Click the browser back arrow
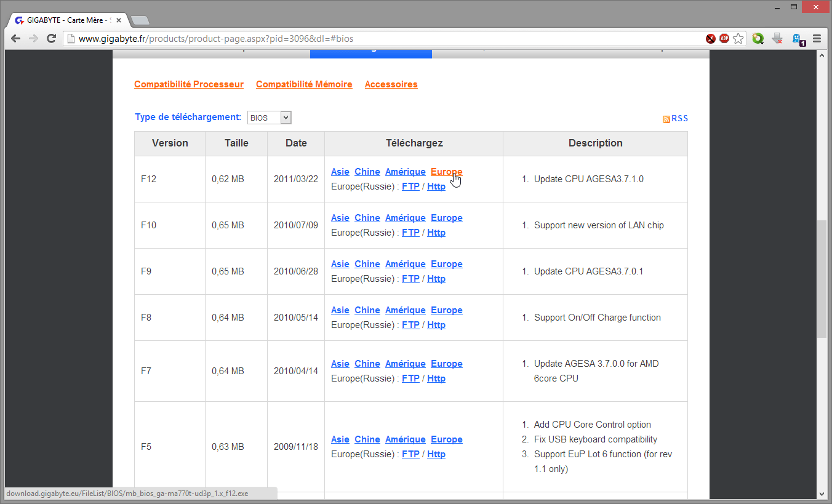The width and height of the screenshot is (832, 504). pos(16,38)
